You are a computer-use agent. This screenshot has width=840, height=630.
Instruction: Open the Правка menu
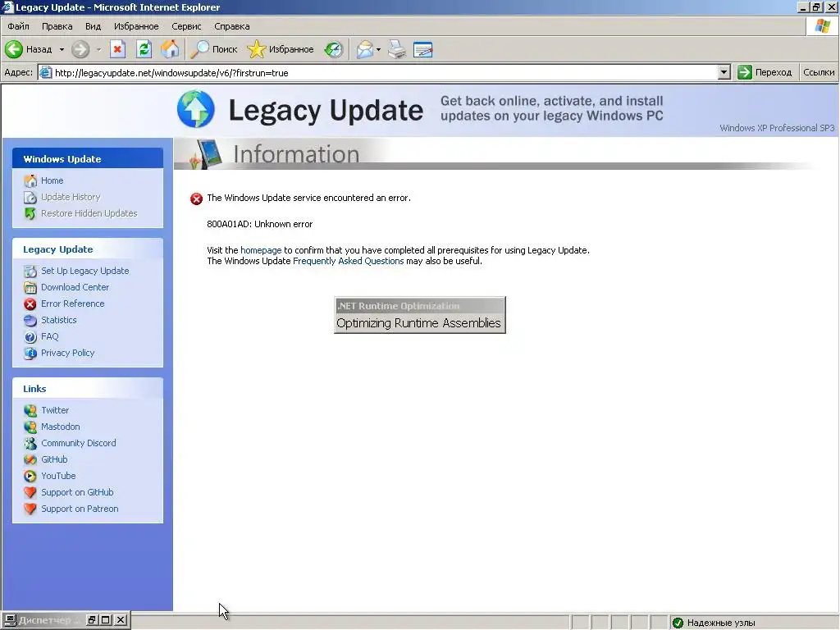57,26
